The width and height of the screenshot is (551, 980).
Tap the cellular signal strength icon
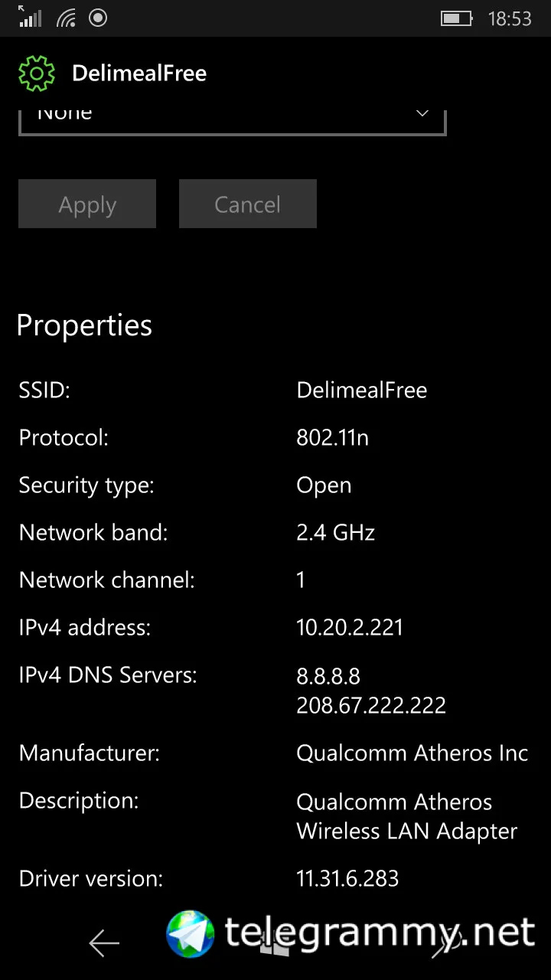pyautogui.click(x=30, y=17)
